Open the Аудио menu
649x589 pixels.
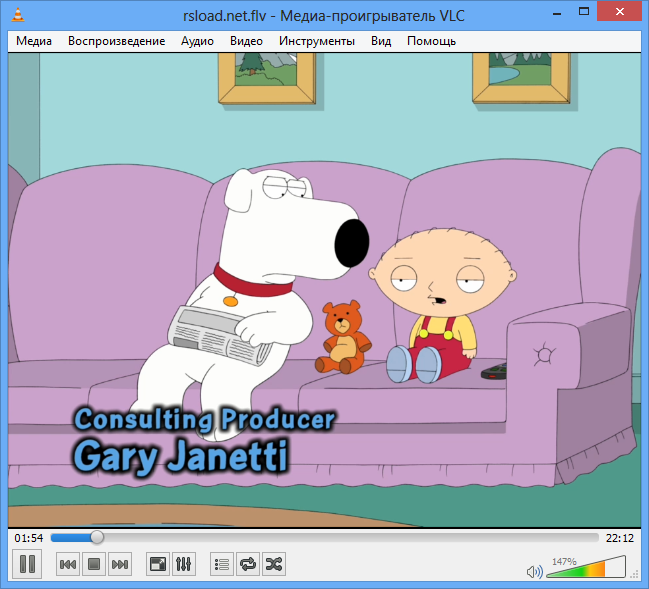pos(197,41)
